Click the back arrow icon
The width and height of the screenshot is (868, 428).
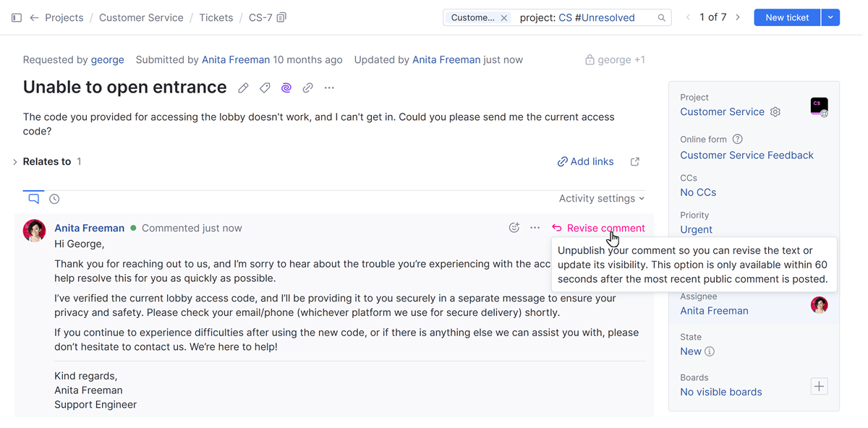[34, 17]
